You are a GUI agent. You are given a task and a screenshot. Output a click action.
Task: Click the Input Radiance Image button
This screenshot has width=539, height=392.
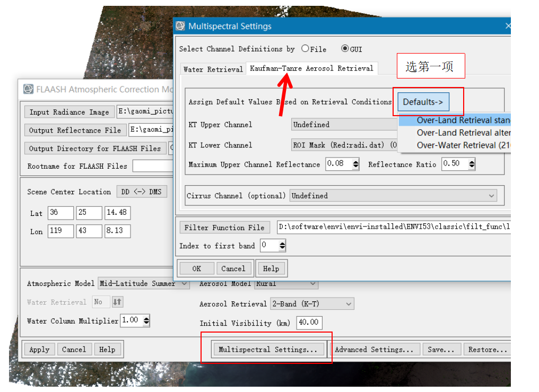click(69, 112)
